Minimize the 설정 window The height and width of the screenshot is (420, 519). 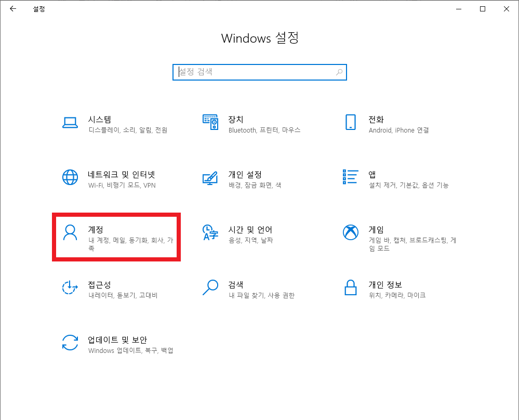tap(458, 9)
